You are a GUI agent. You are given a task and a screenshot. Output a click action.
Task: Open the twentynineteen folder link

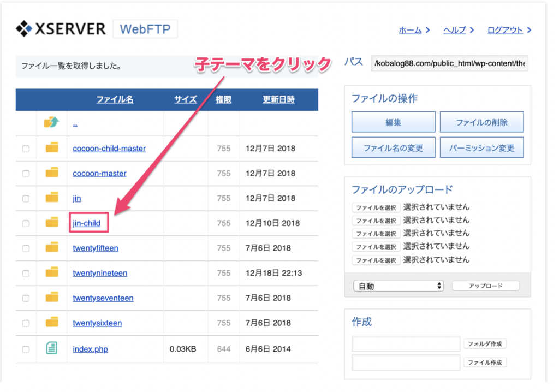[100, 273]
